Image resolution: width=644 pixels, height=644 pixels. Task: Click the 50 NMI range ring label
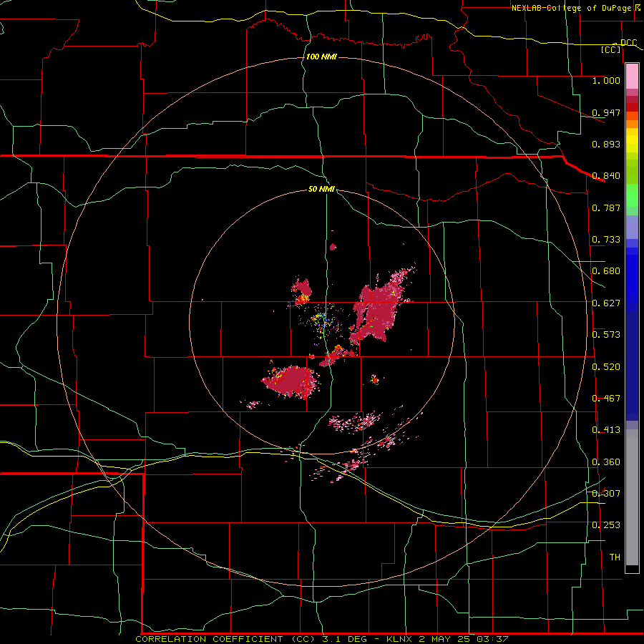click(x=321, y=189)
